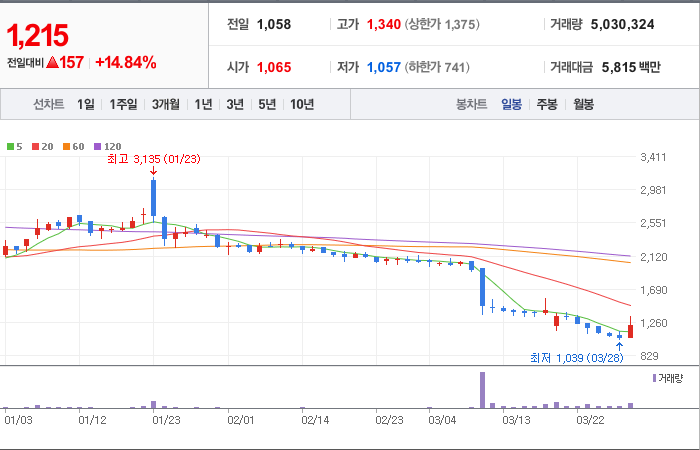Click the change value 157

[x=71, y=62]
